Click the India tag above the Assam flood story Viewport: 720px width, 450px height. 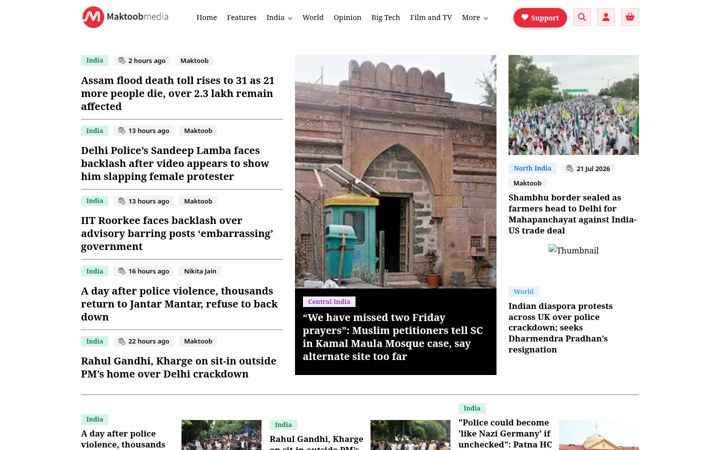(x=95, y=60)
